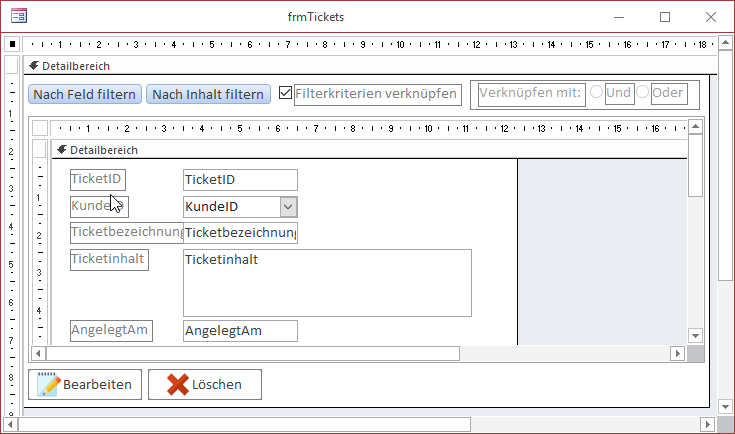
Task: Maximize the frmTickets window
Action: pos(665,17)
